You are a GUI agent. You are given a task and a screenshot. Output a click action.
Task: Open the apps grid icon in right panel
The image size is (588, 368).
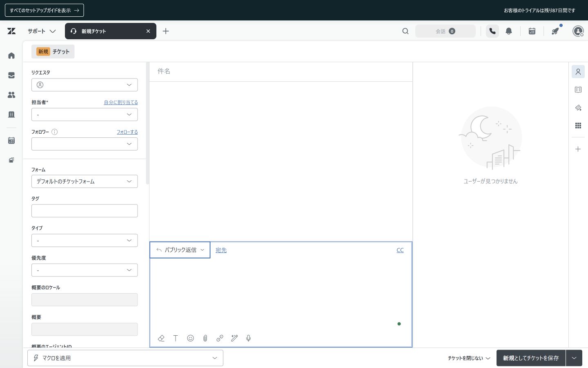tap(578, 126)
